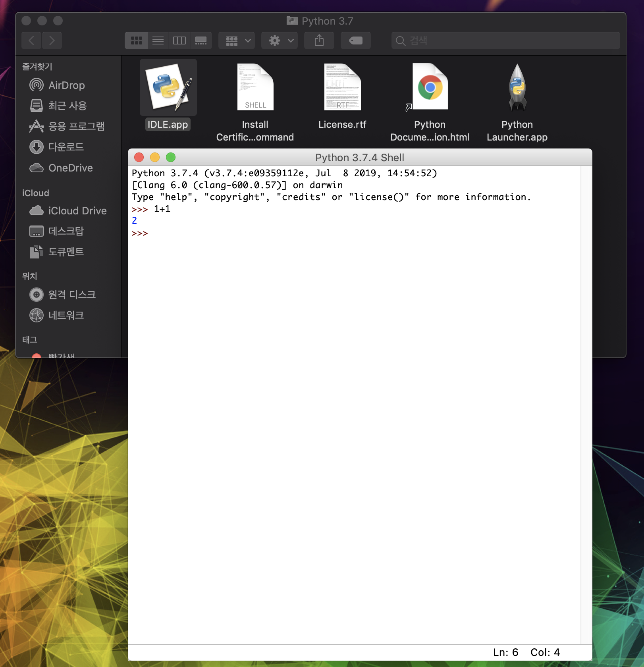
Task: Switch Finder to column view
Action: [x=179, y=40]
